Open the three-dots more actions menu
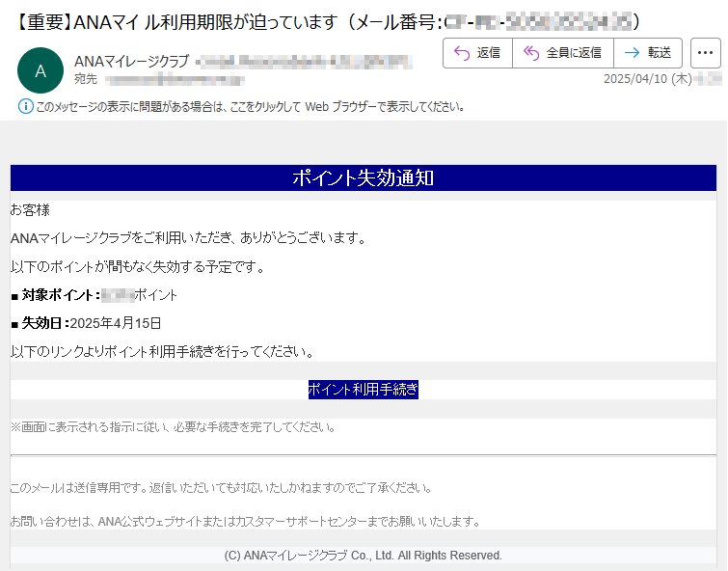Image resolution: width=728 pixels, height=571 pixels. 705,53
